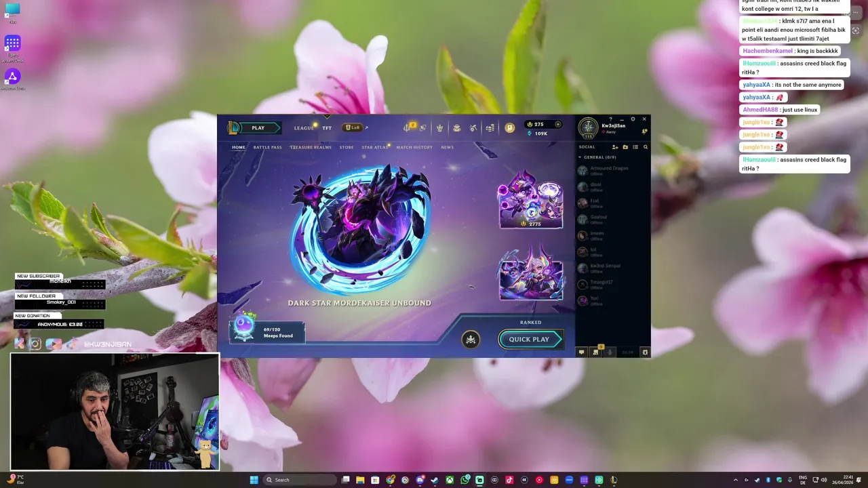Open Steam from taskbar

coord(435,480)
